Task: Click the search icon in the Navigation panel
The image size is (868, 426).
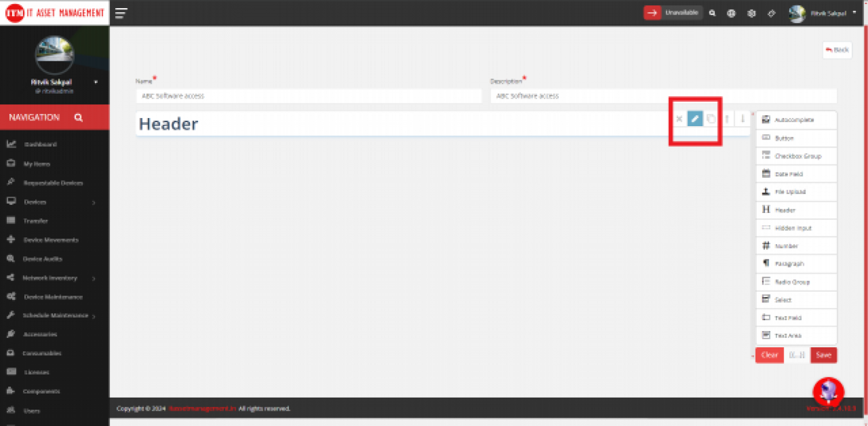Action: click(x=78, y=117)
